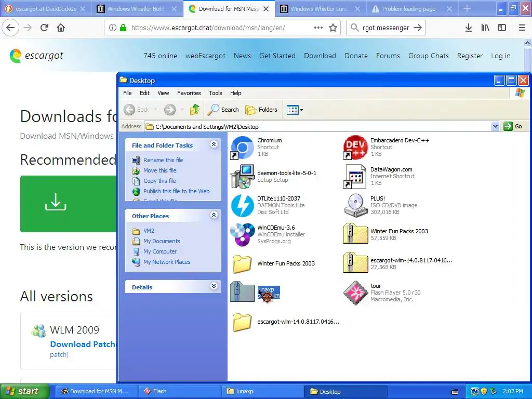Click the address path field in Explorer
This screenshot has height=399, width=532.
coord(318,127)
